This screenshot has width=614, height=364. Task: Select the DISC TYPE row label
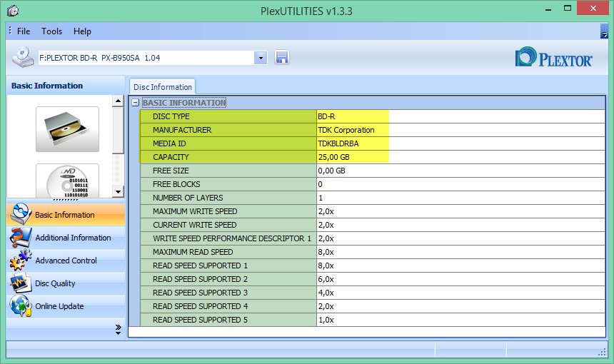[171, 116]
